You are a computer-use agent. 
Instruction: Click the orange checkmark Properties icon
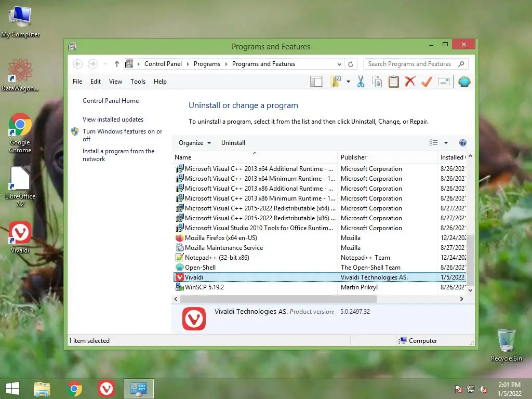pyautogui.click(x=427, y=82)
